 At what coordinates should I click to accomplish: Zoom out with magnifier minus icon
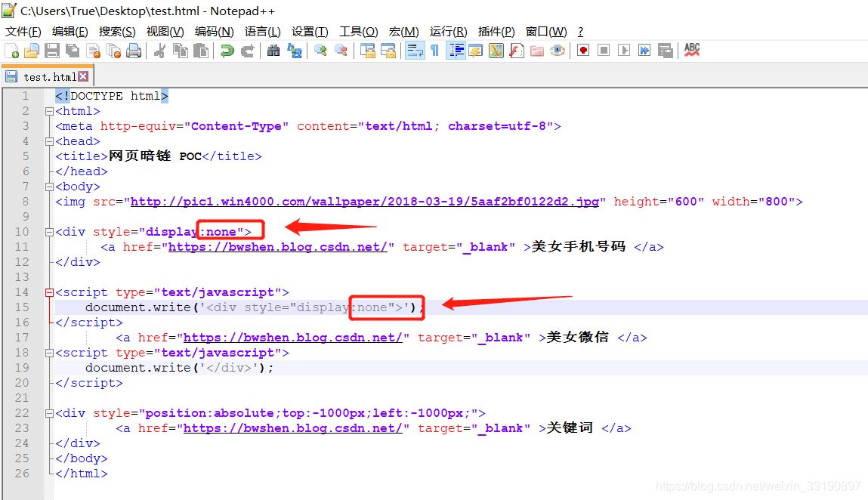(341, 51)
